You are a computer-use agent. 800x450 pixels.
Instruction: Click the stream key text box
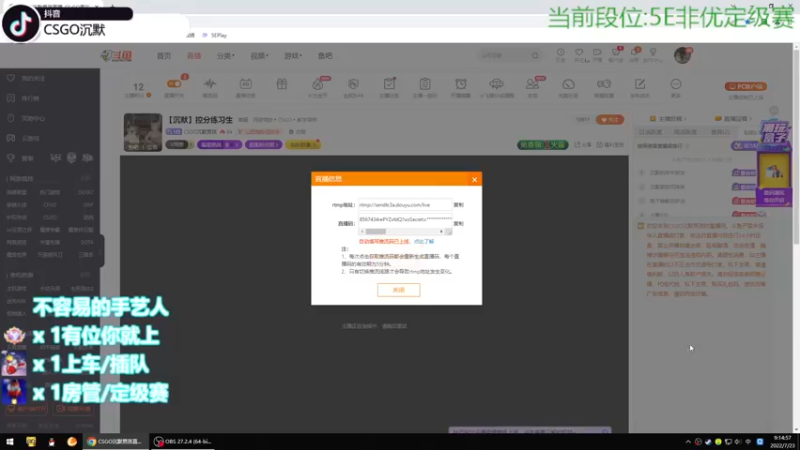(405, 219)
